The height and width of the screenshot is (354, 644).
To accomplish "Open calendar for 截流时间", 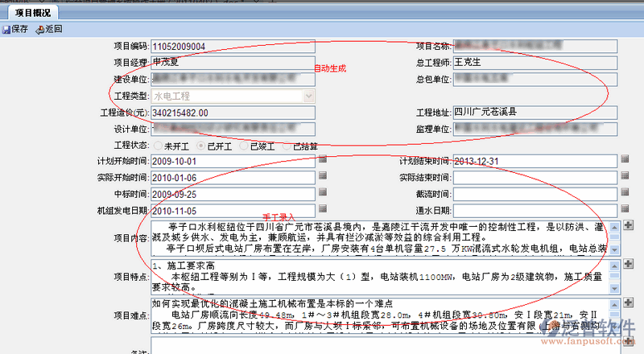I will pos(625,192).
